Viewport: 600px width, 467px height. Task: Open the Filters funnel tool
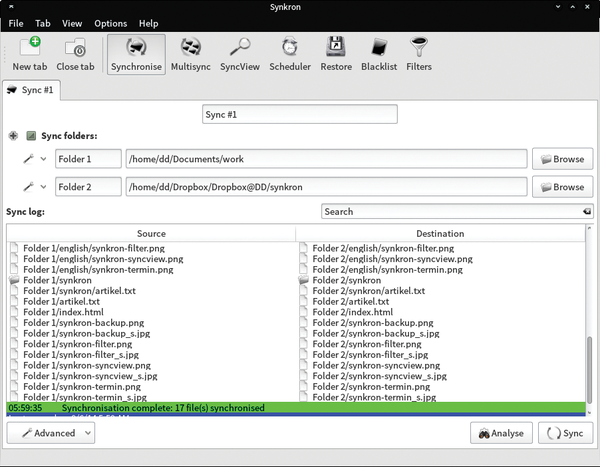(419, 54)
